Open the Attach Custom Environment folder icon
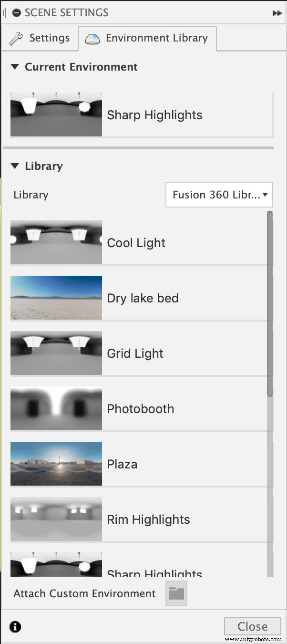 pyautogui.click(x=176, y=593)
